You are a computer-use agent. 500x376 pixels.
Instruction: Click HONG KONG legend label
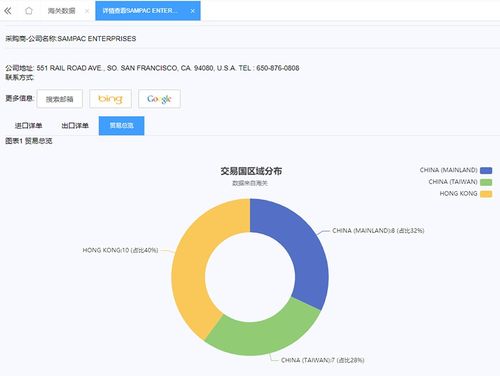[458, 194]
